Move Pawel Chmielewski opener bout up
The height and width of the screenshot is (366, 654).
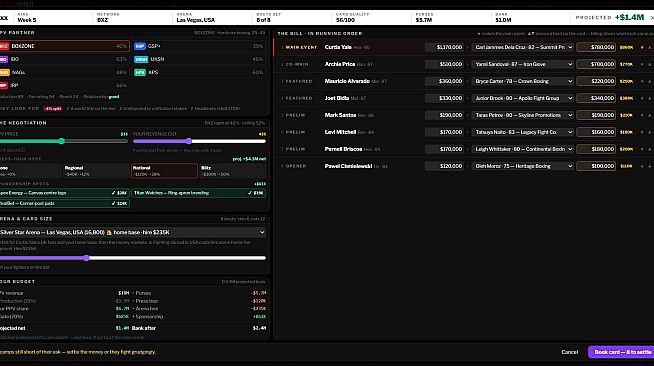click(649, 166)
